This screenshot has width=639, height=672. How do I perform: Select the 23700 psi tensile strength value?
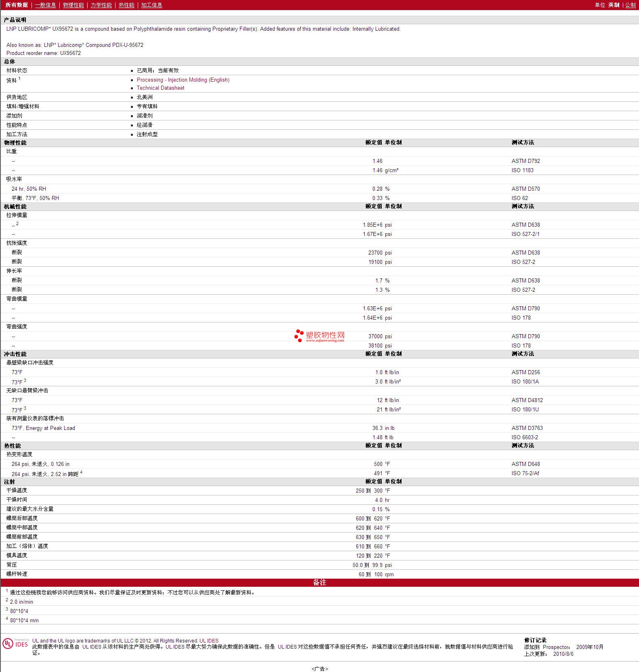(380, 253)
